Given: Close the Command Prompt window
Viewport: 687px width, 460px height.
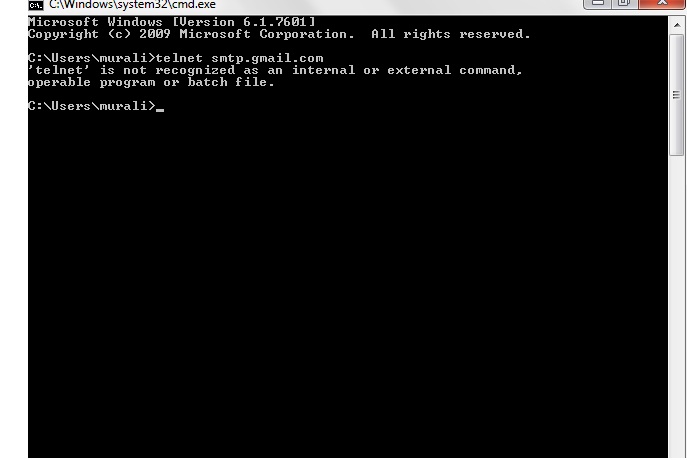Looking at the screenshot, I should pos(662,4).
